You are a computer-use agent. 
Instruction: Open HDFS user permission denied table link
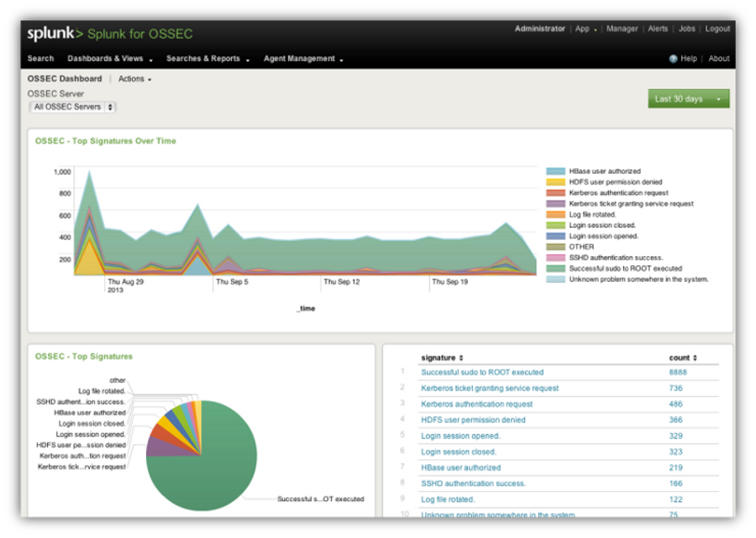[474, 420]
